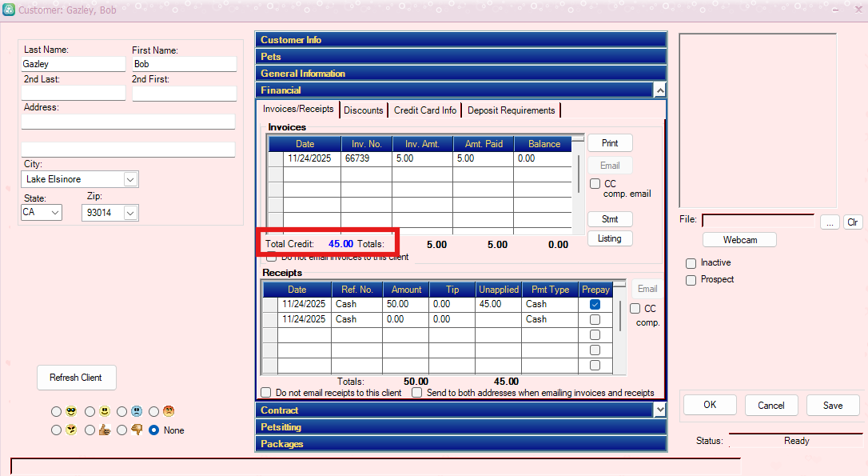Select the sunglasses smiley rating
The image size is (868, 476).
(56, 411)
